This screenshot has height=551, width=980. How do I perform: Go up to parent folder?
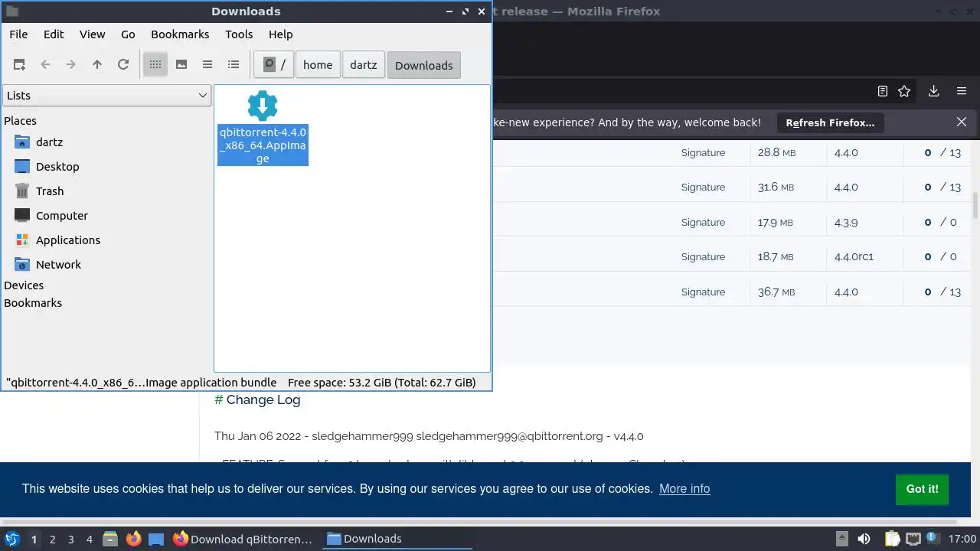[x=97, y=65]
